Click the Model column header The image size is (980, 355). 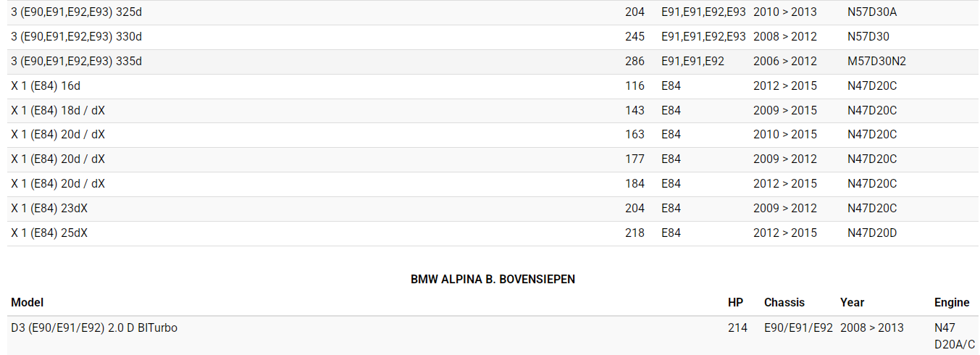click(x=28, y=302)
